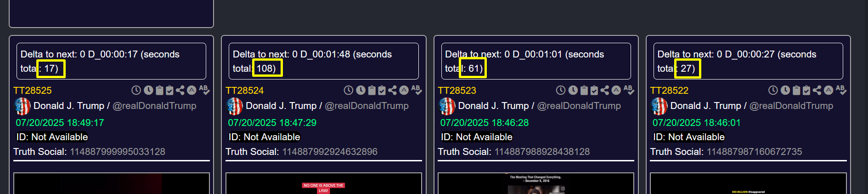Screen dimensions: 868x194
Task: Click the circled up-arrow icon on TT28524
Action: pos(404,90)
